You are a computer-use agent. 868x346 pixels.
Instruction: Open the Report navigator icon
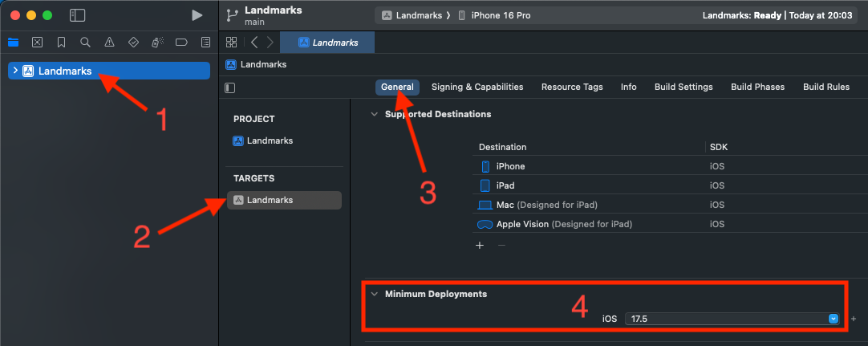[205, 42]
